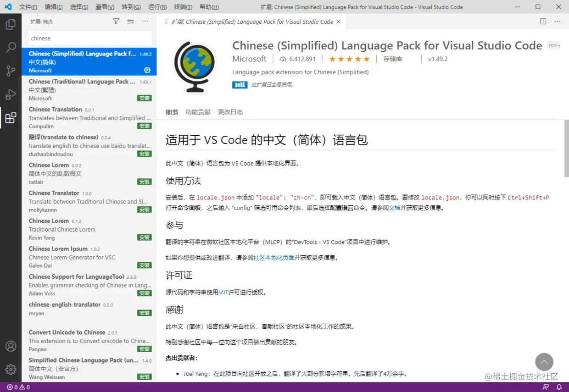Open the 文件(F) menu

[x=28, y=7]
